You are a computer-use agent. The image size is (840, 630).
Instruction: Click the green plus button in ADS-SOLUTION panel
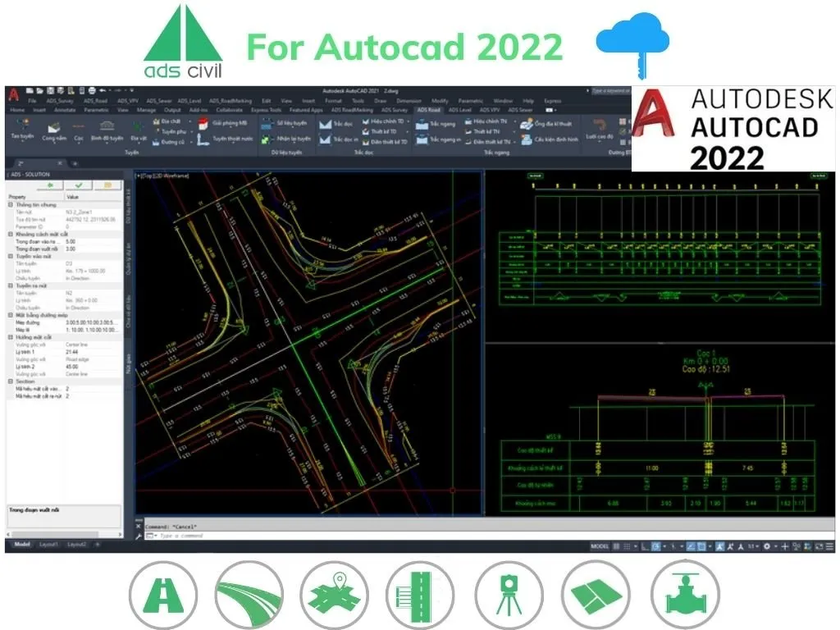tap(50, 185)
